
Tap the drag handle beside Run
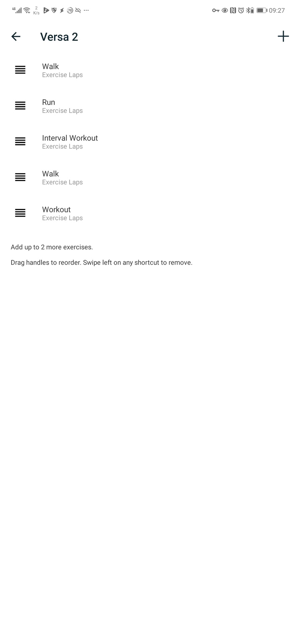[20, 106]
